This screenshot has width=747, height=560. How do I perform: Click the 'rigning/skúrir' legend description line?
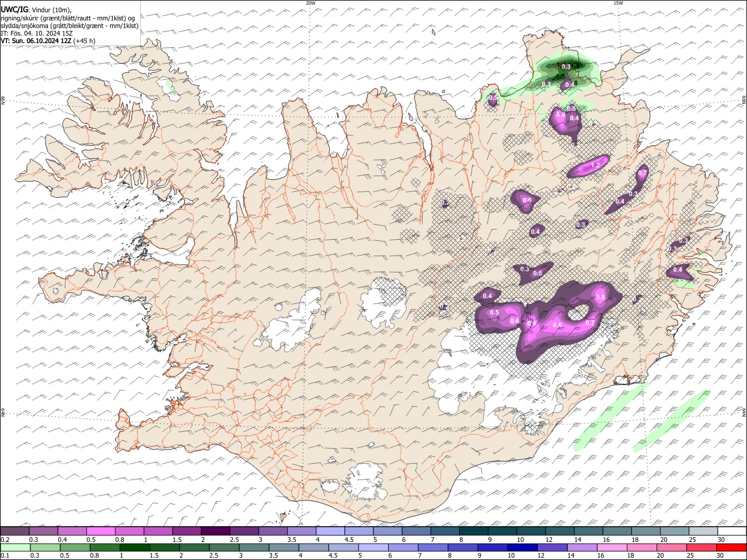click(x=68, y=18)
